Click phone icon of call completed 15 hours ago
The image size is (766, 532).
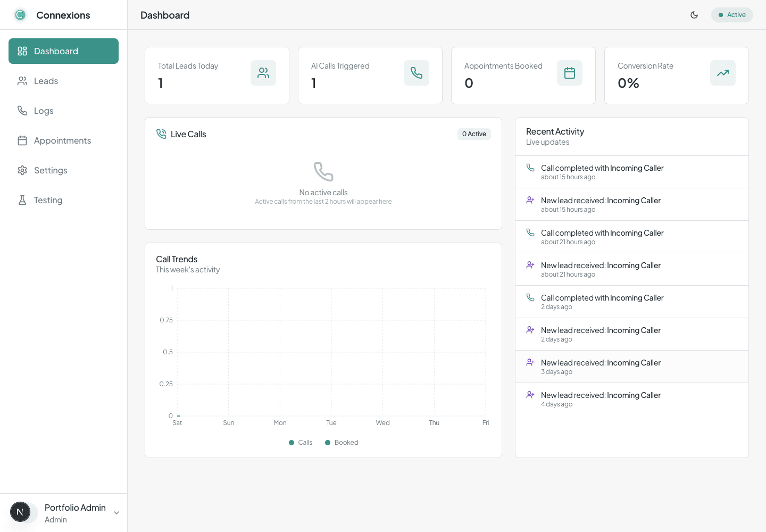[x=530, y=168]
